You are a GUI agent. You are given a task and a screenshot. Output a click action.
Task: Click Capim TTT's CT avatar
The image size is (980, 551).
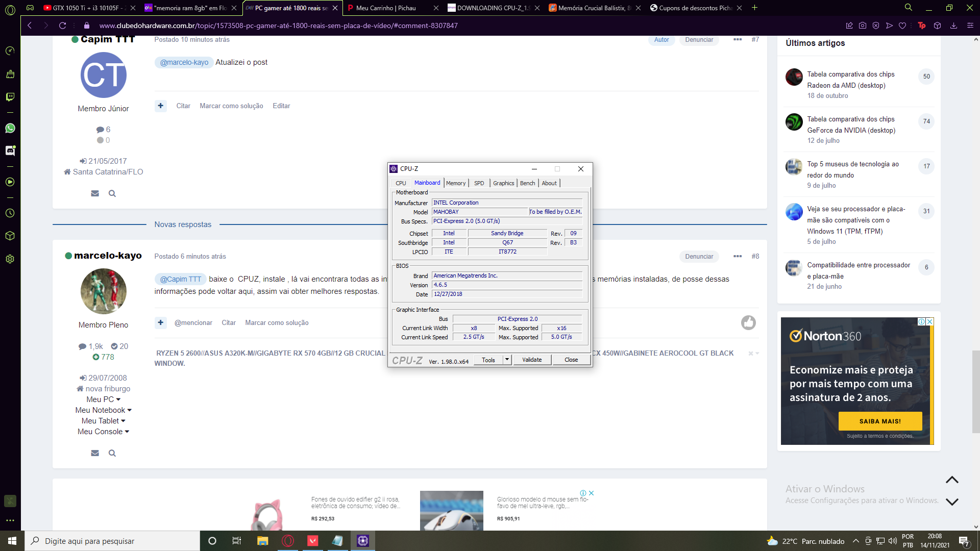click(x=104, y=75)
